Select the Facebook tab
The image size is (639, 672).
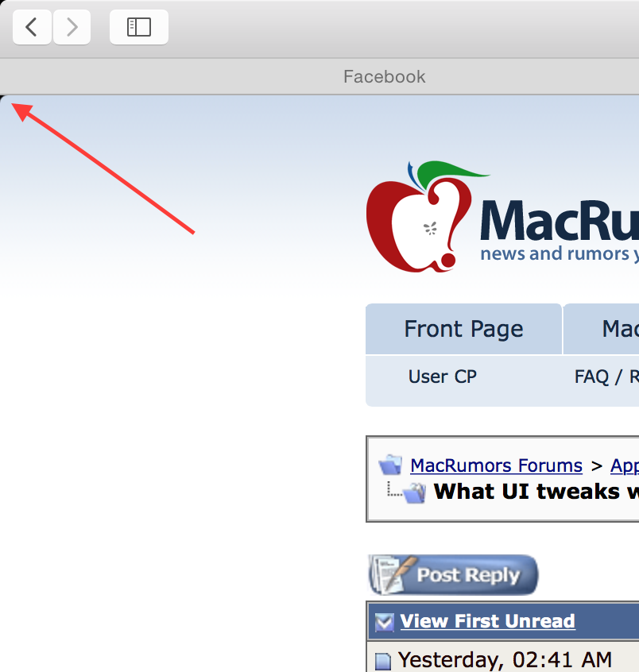tap(384, 77)
